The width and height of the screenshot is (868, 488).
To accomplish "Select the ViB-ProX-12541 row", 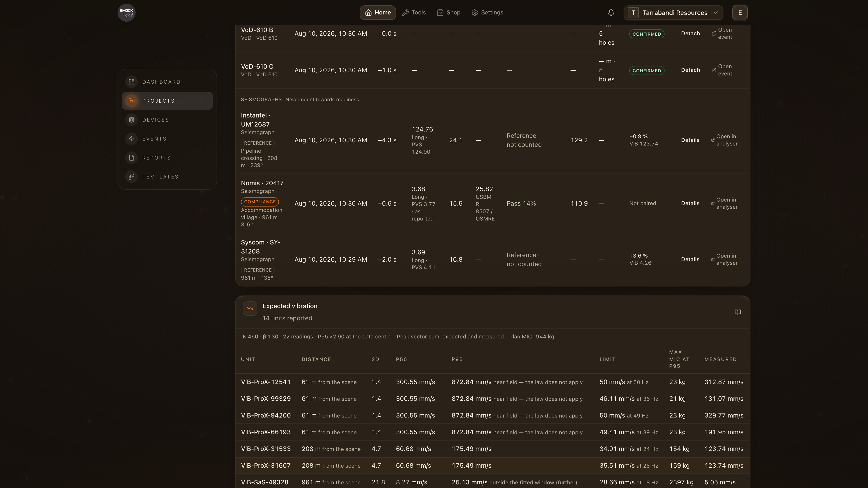I will click(493, 382).
